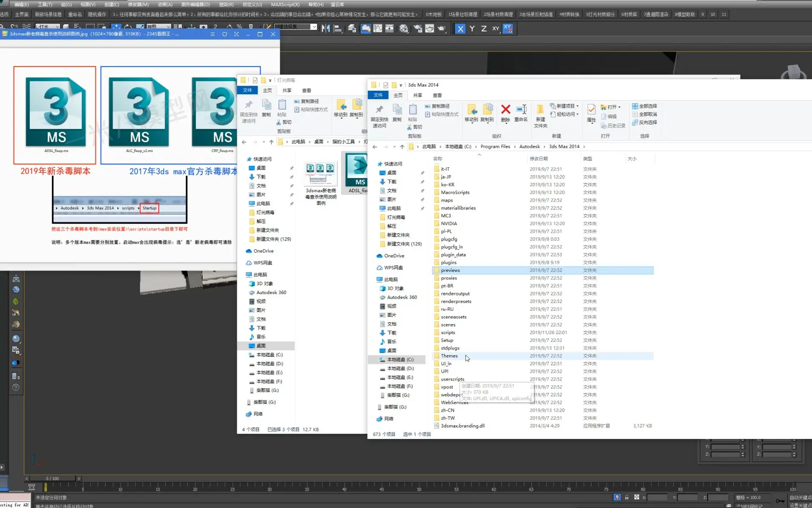This screenshot has width=812, height=508.
Task: Click Up arrow in 3ds Max 2014 explorer navigation
Action: tap(402, 147)
